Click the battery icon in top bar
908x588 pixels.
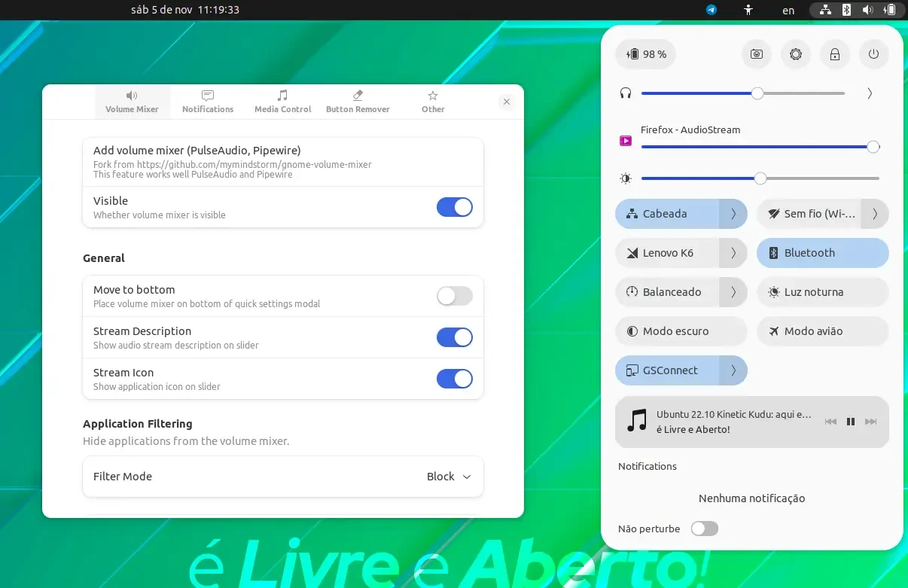(x=888, y=10)
